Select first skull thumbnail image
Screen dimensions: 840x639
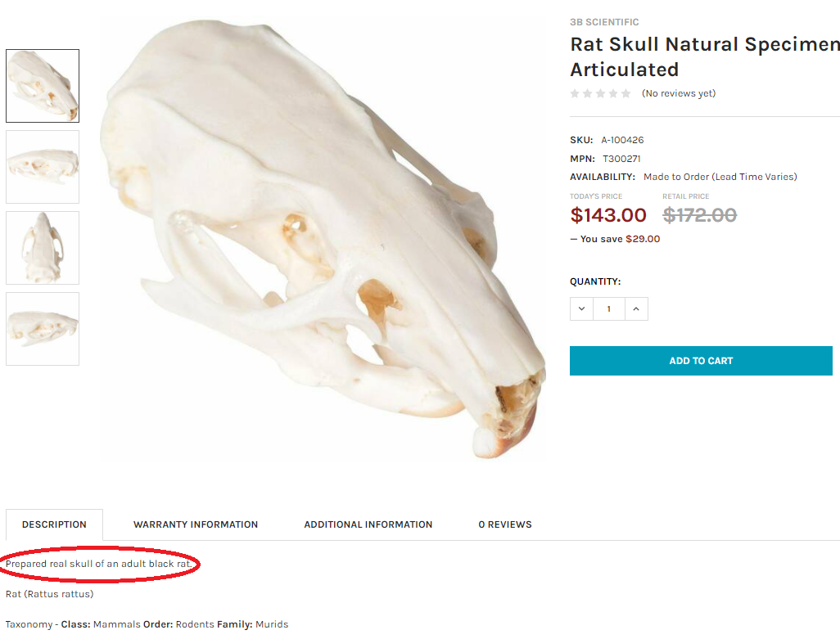click(x=43, y=86)
